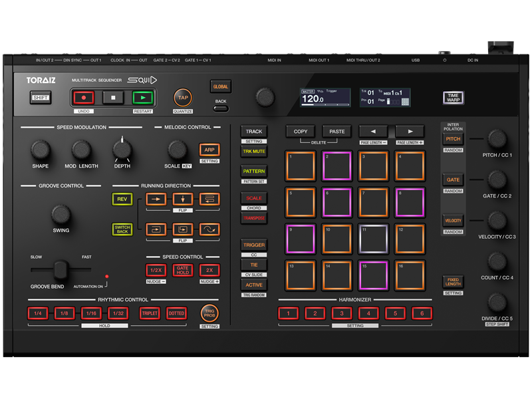Open GLOBAL settings button
This screenshot has height=399, width=532.
click(x=221, y=86)
